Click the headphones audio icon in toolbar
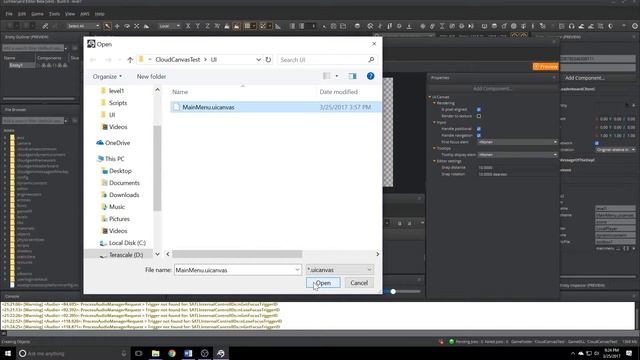640x360 pixels. (571, 26)
